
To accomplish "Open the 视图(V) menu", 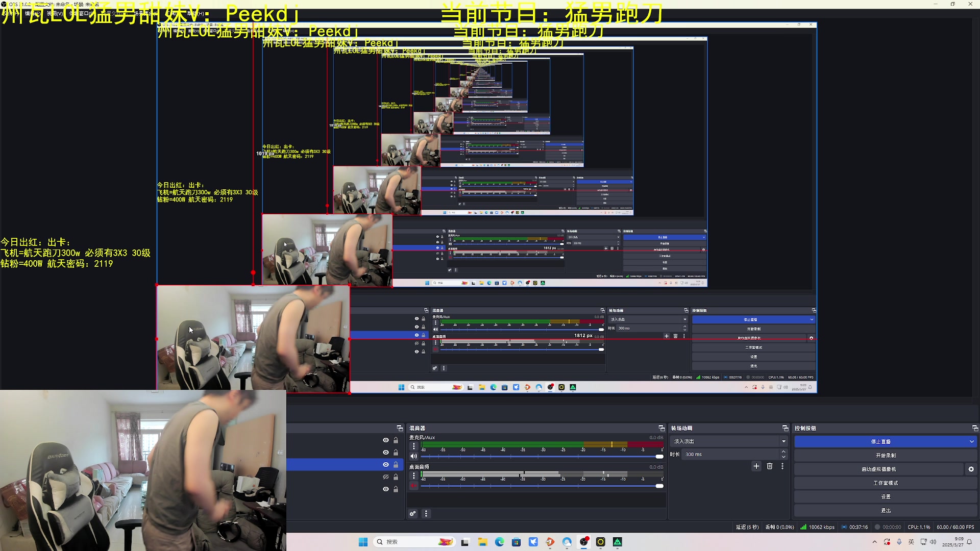I will (55, 13).
